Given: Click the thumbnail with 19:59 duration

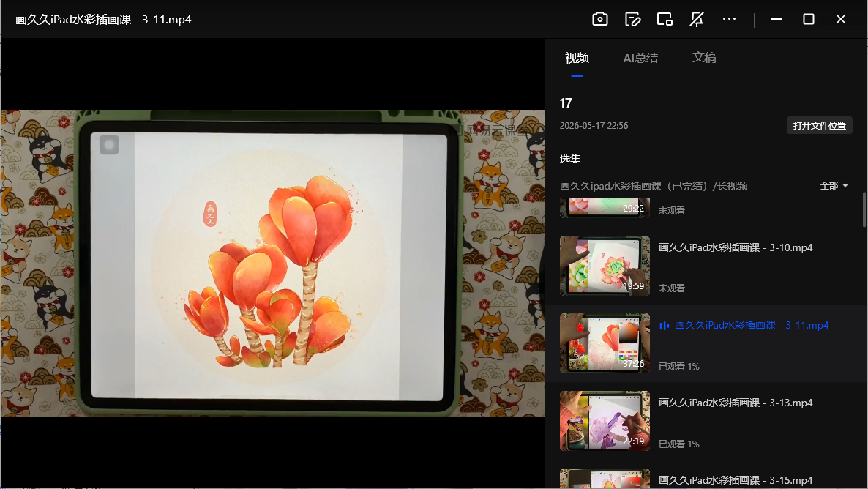Looking at the screenshot, I should click(605, 265).
